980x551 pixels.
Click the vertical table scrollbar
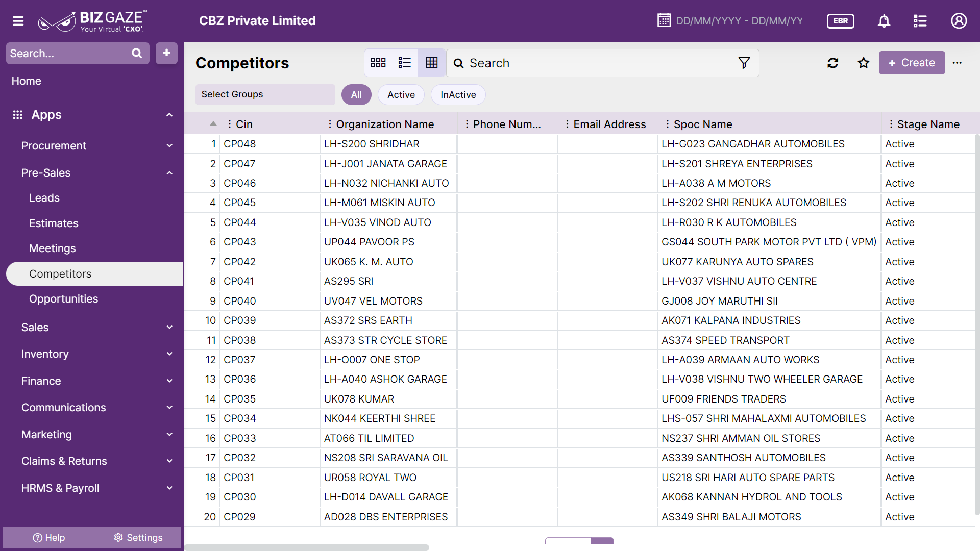(977, 324)
